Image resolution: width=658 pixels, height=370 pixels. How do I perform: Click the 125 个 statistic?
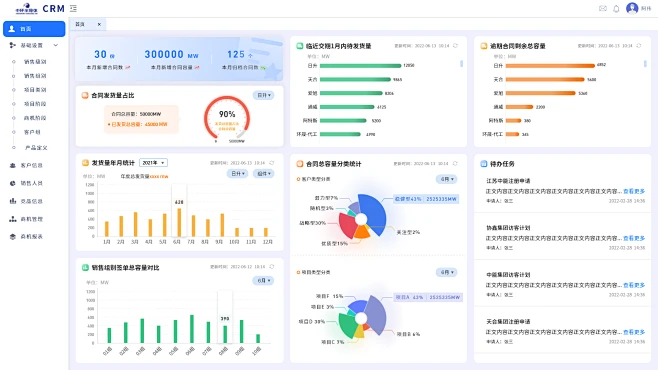pos(240,55)
